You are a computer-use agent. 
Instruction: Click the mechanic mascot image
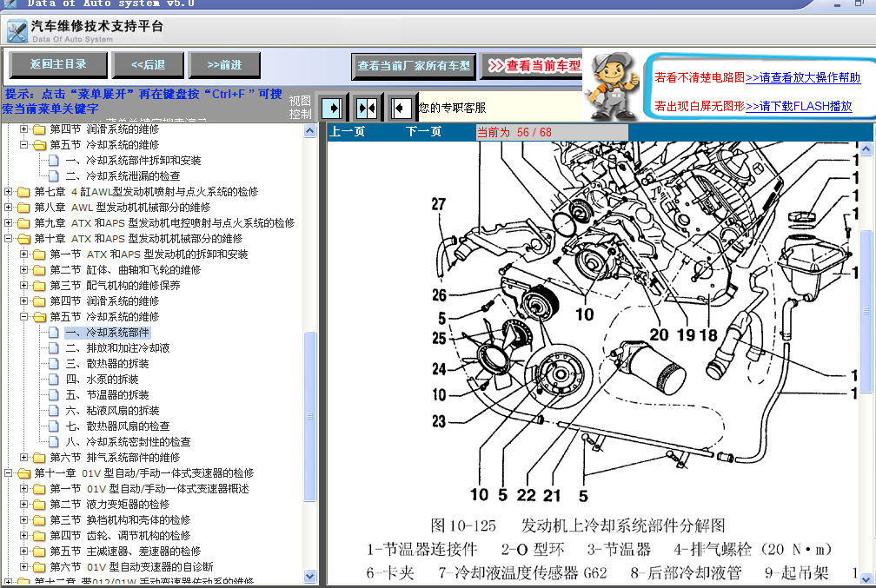pyautogui.click(x=614, y=85)
